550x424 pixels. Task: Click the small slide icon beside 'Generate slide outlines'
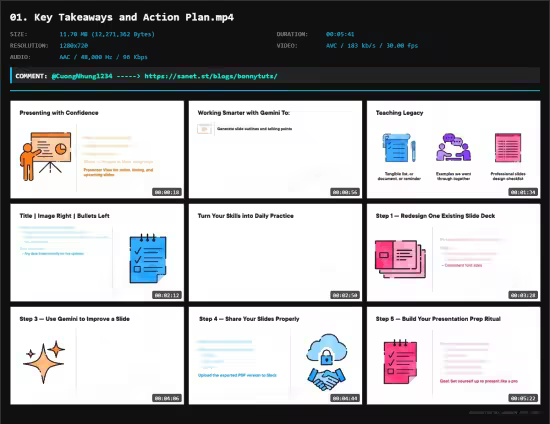tap(204, 129)
